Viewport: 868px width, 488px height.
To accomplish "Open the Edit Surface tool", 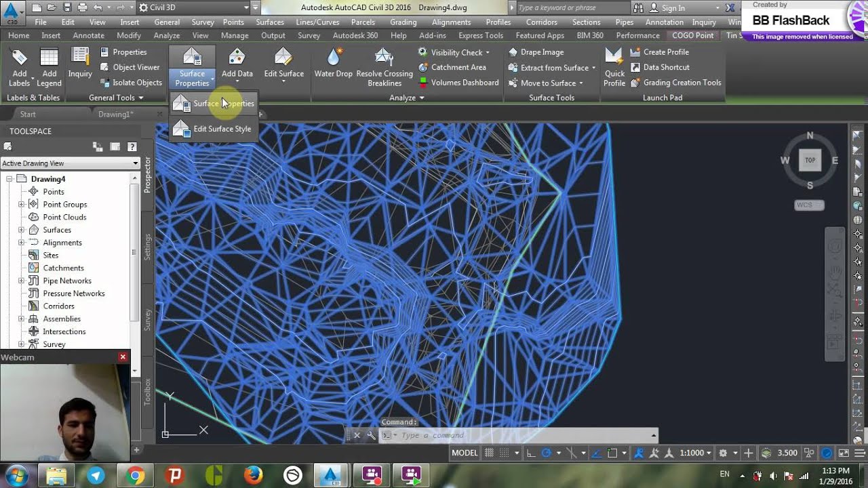I will click(x=283, y=65).
